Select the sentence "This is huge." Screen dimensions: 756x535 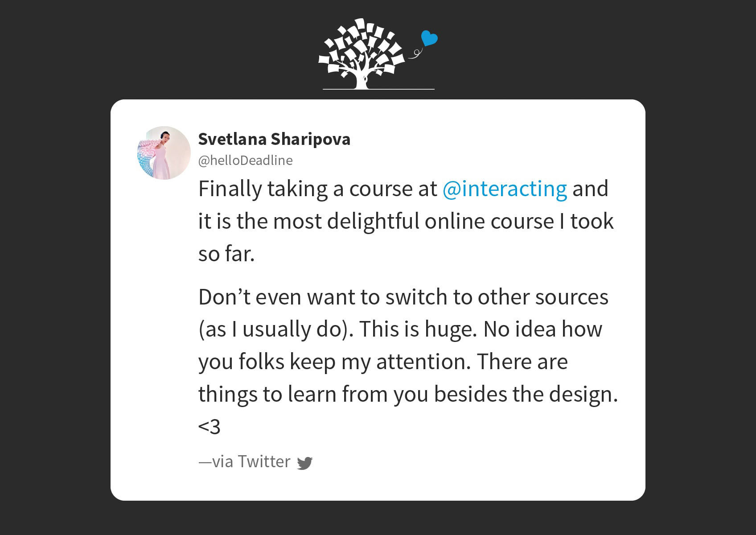tap(419, 329)
